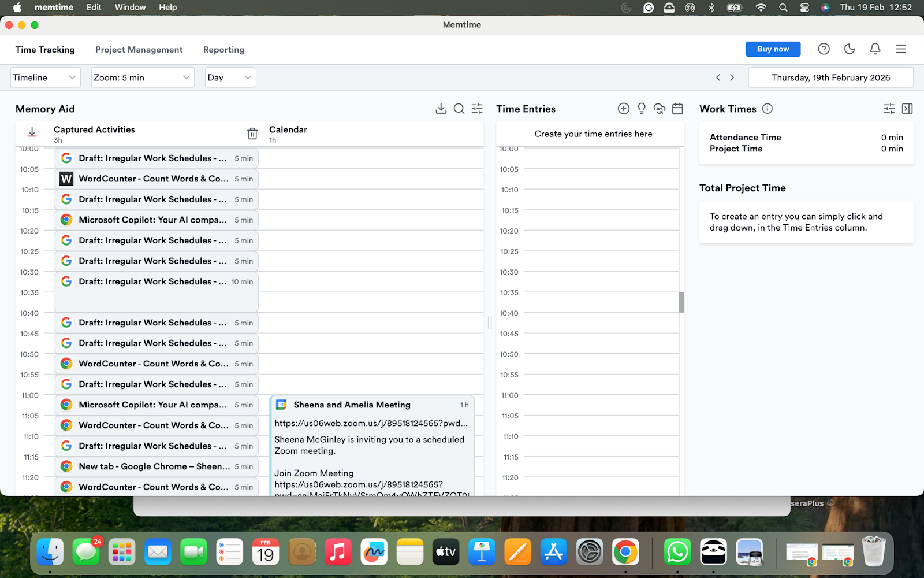
Task: Open the Sheena and Amelia Meeting calendar event
Action: click(352, 405)
